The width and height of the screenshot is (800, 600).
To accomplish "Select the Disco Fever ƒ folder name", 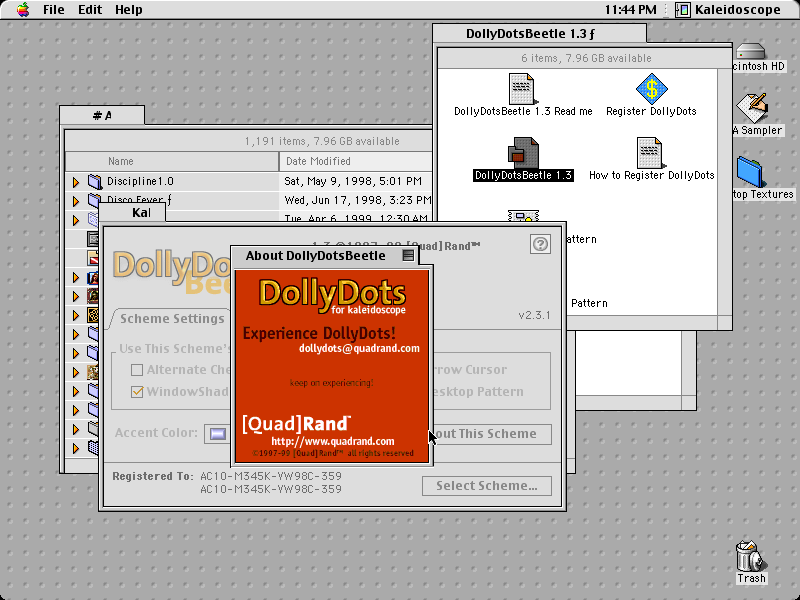I will coord(139,200).
